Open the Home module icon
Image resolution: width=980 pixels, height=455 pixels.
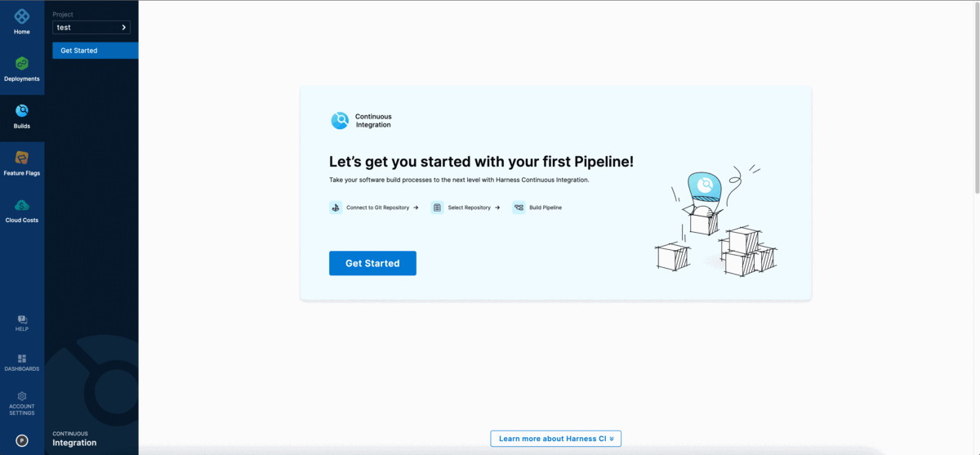click(x=22, y=16)
